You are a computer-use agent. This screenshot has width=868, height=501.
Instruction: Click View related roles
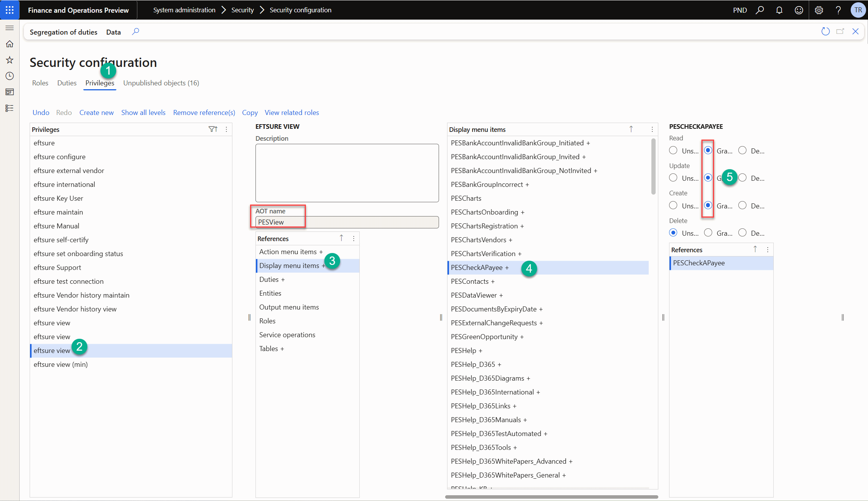292,113
